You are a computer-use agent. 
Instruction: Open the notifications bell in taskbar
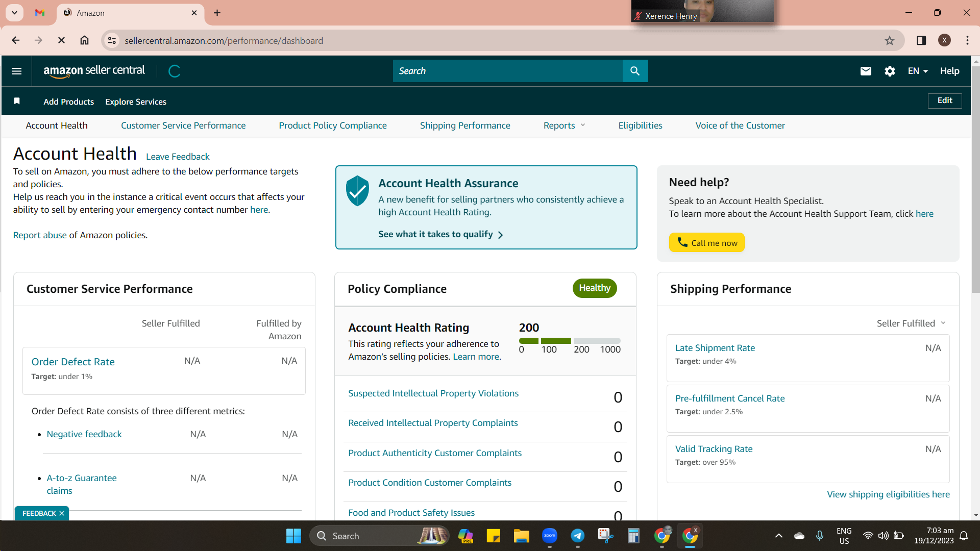pos(964,536)
